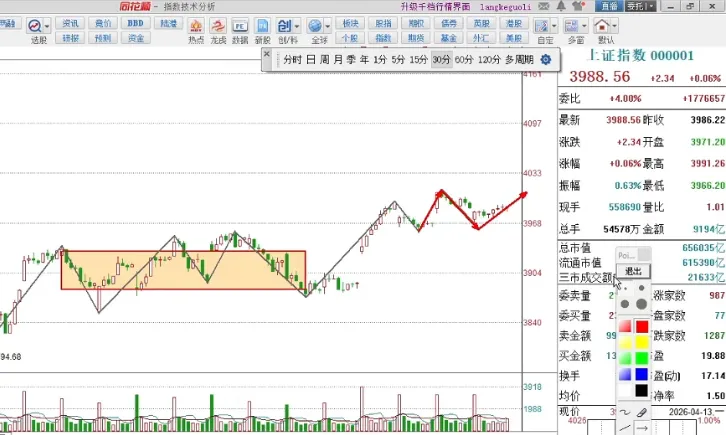Click the 直播 live broadcast button
726x435 pixels.
(609, 6)
